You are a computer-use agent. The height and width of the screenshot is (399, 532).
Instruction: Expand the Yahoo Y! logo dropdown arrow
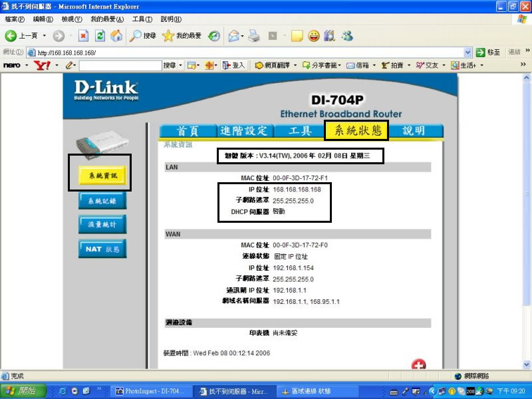click(57, 65)
